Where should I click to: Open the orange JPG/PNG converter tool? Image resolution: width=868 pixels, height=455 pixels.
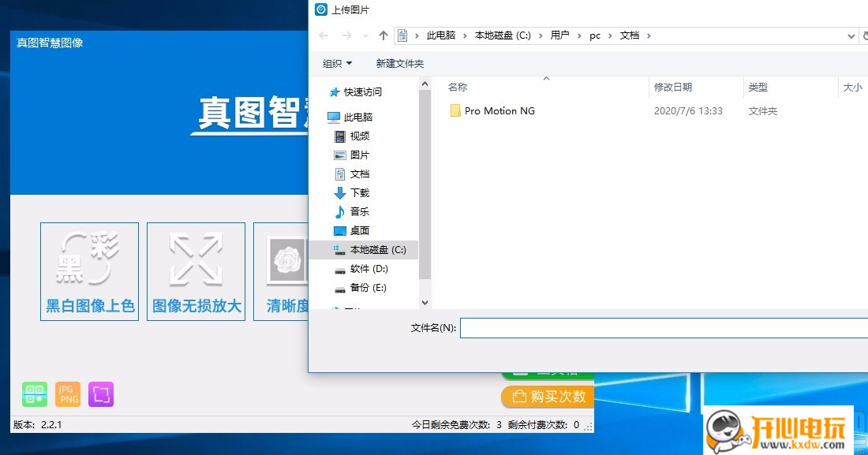click(67, 393)
